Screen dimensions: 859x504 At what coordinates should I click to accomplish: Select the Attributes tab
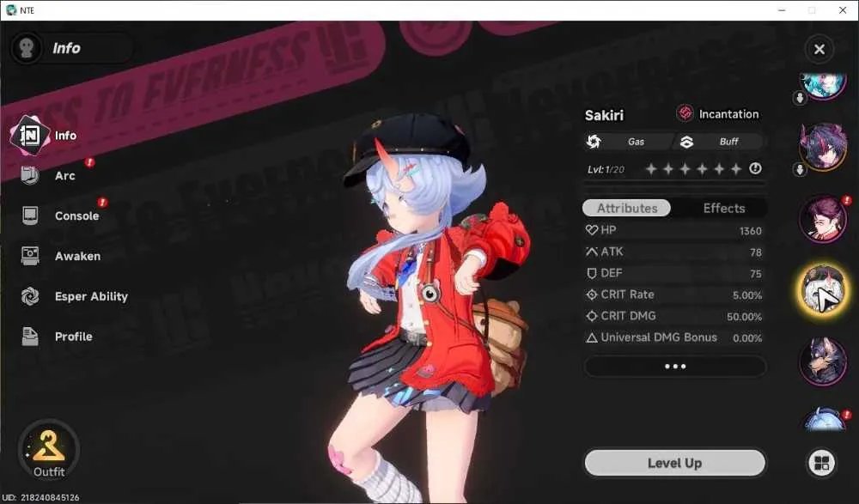(x=627, y=208)
